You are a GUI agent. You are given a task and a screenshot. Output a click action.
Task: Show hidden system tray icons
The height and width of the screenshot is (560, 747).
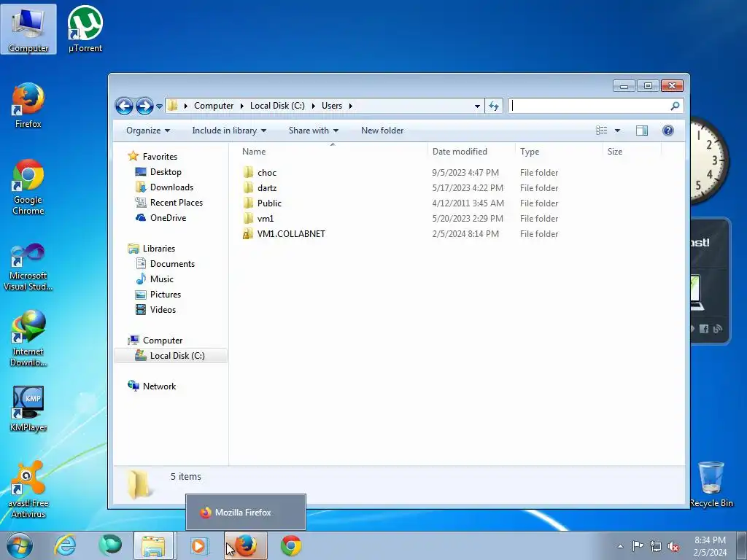point(620,546)
